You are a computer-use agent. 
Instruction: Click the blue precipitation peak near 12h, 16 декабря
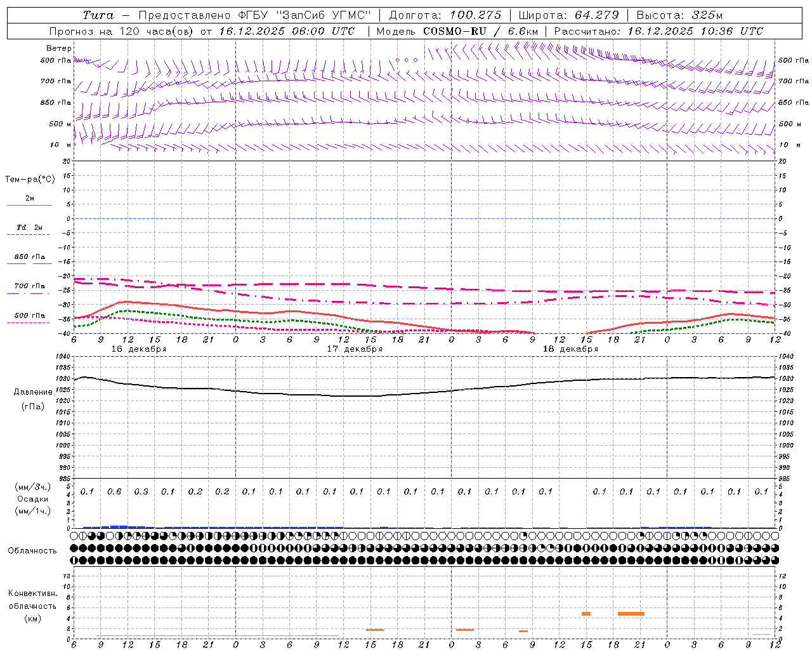point(119,526)
